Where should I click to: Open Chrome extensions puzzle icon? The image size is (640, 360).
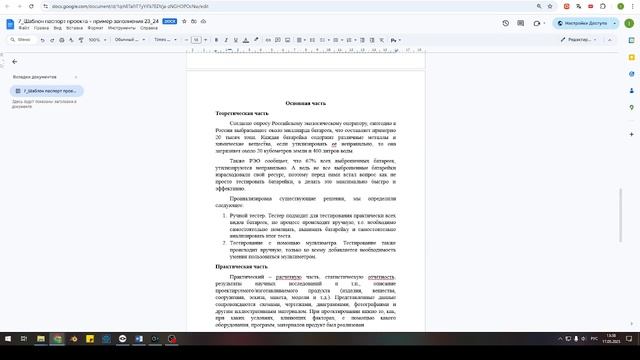(x=603, y=6)
